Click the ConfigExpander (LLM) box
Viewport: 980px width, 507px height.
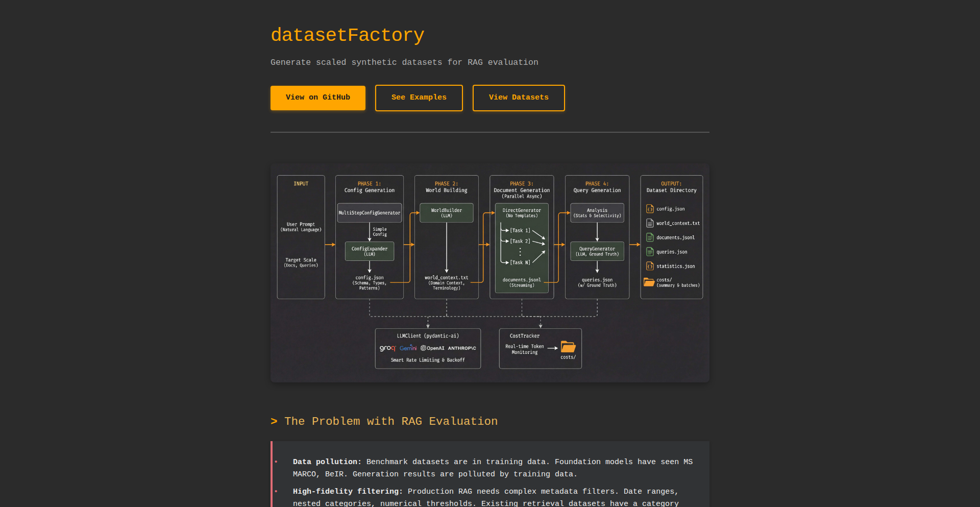(370, 251)
